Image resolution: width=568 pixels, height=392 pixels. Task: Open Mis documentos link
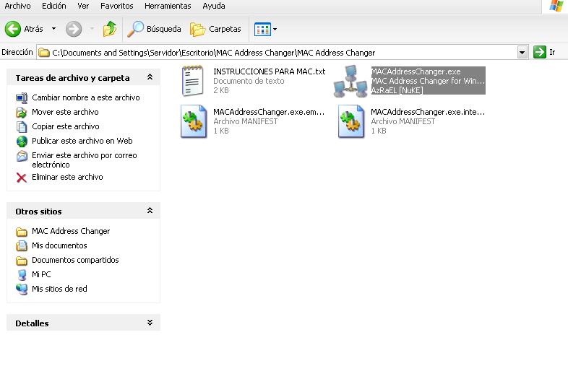[x=59, y=245]
